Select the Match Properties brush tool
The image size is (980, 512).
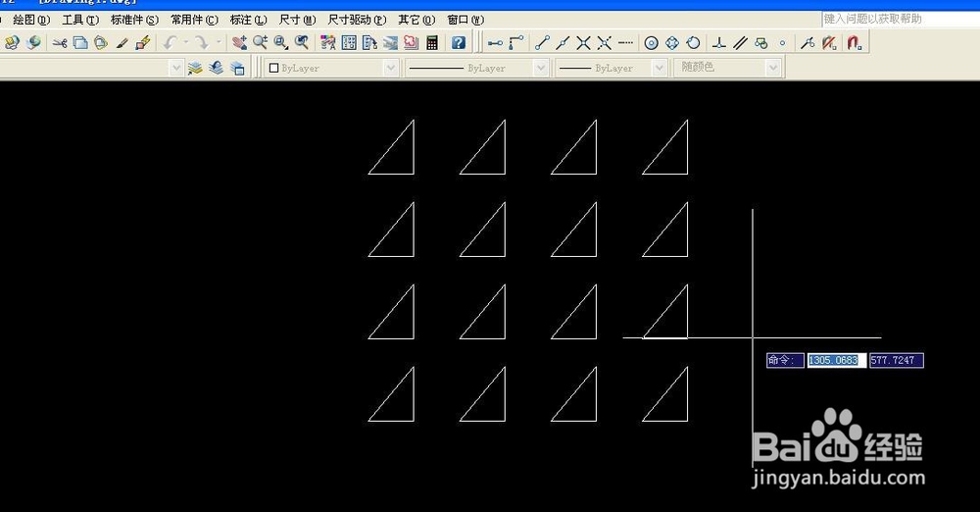(x=122, y=42)
